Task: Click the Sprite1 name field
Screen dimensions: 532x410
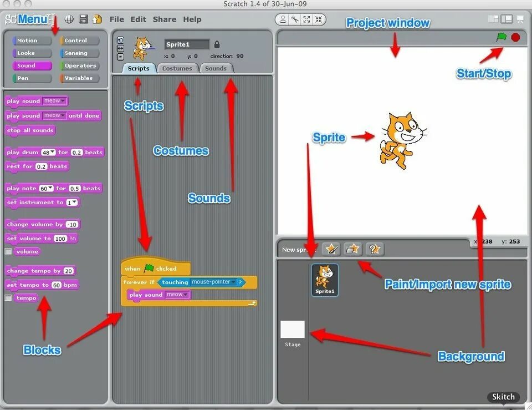Action: click(187, 44)
